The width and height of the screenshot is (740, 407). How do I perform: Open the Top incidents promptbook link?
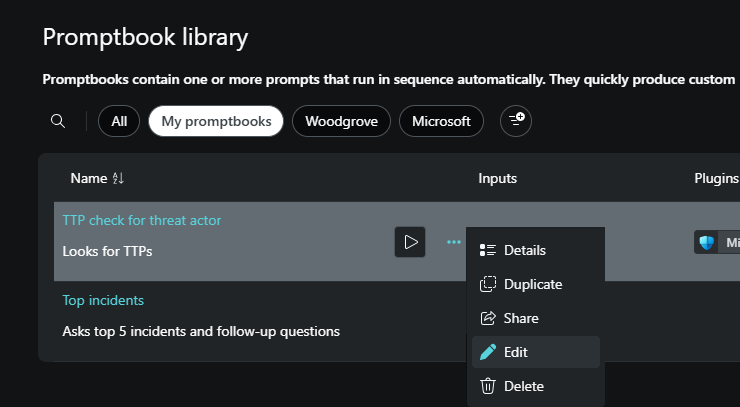point(103,300)
